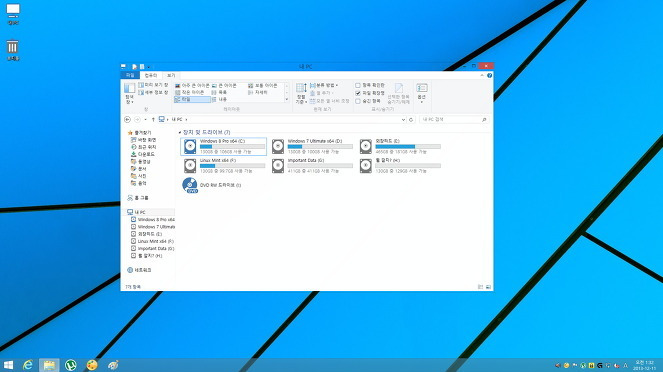This screenshot has width=663, height=372.
Task: Choose List (목록) layout
Action: pos(219,92)
